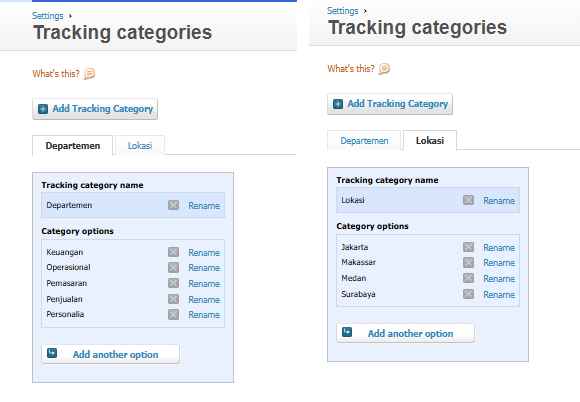Open the What's this help bubble in left panel

click(x=89, y=74)
